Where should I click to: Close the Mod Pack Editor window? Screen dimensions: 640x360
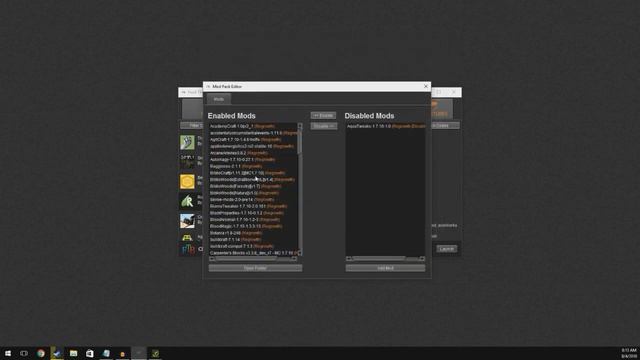coord(426,87)
